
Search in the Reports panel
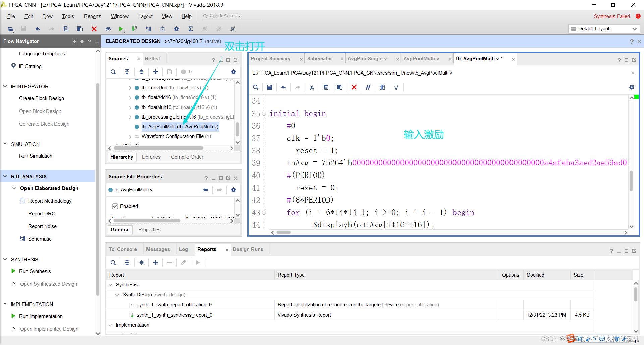(x=113, y=262)
